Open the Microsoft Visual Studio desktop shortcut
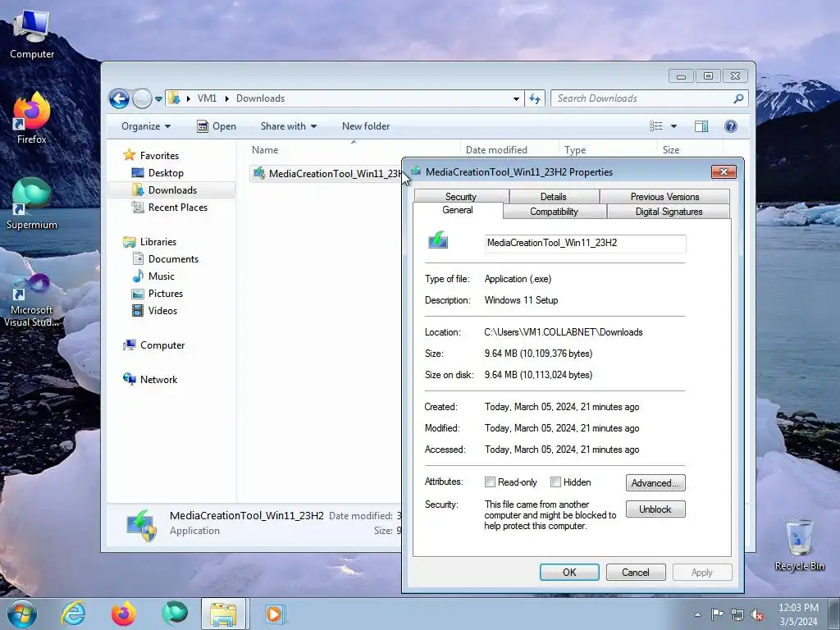Image resolution: width=840 pixels, height=630 pixels. point(32,300)
